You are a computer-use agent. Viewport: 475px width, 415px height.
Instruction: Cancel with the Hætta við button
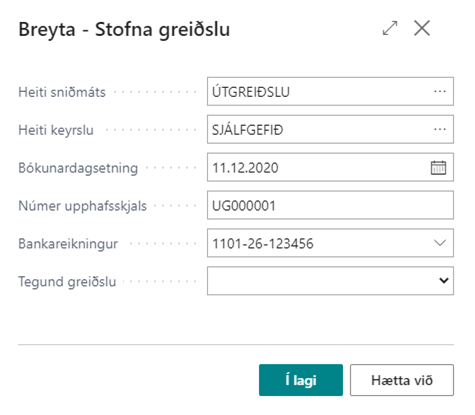402,380
